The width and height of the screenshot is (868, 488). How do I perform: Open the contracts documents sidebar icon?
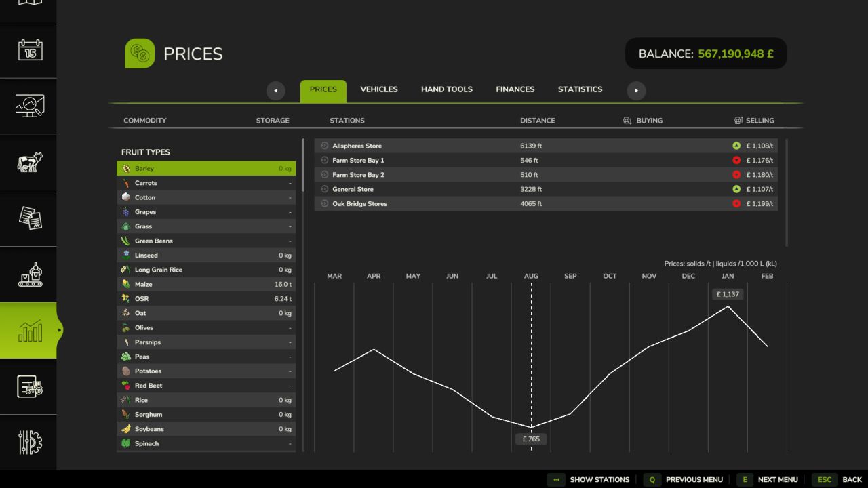click(29, 218)
